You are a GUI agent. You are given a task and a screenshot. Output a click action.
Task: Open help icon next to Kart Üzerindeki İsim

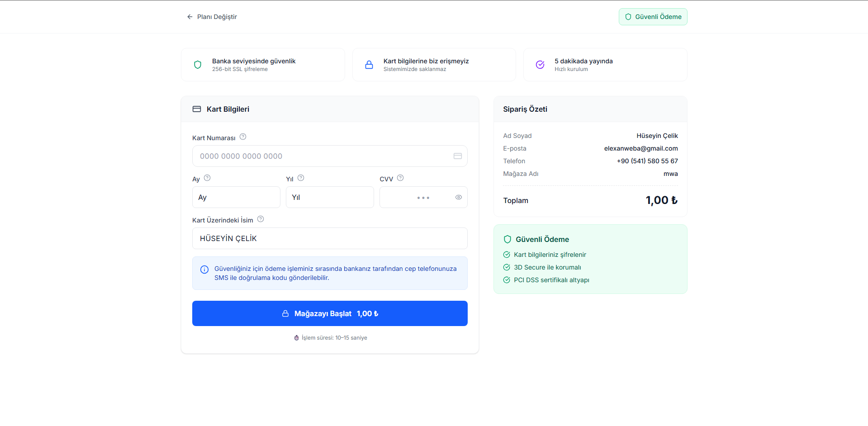pyautogui.click(x=261, y=219)
